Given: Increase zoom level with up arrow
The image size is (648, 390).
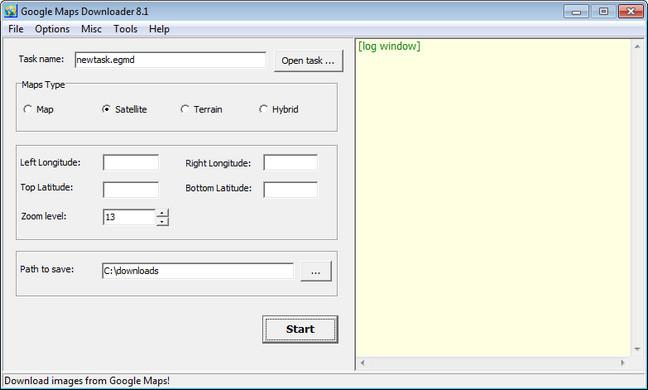Looking at the screenshot, I should click(162, 213).
